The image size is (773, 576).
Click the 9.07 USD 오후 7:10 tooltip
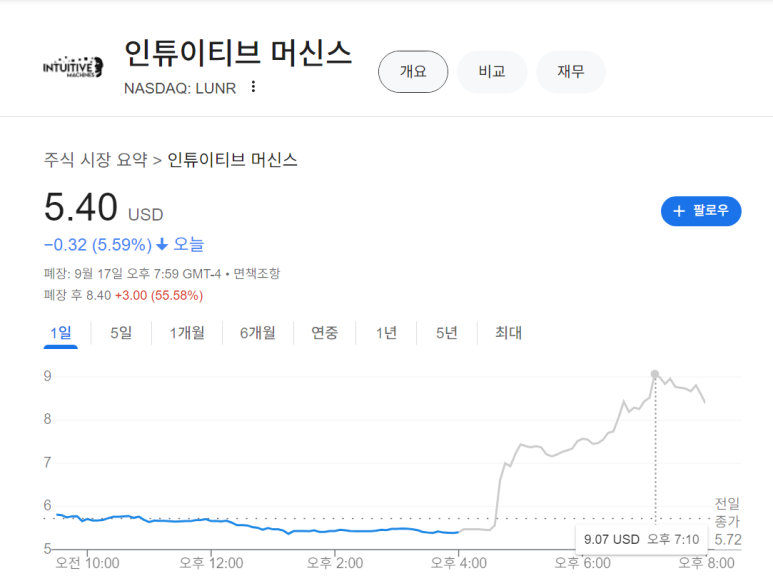[x=641, y=540]
